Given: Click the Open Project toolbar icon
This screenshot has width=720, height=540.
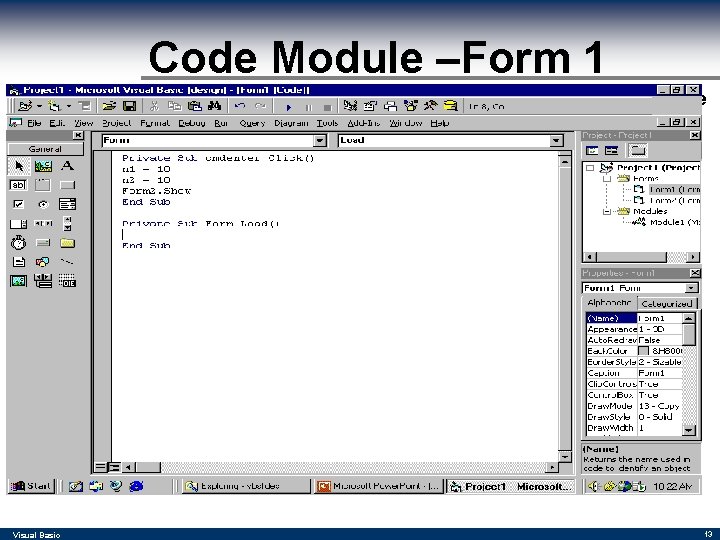Looking at the screenshot, I should (x=109, y=106).
